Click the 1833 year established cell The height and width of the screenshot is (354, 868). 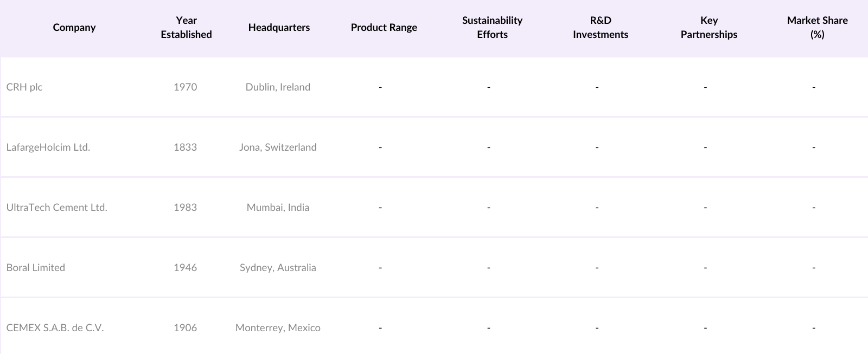tap(185, 147)
